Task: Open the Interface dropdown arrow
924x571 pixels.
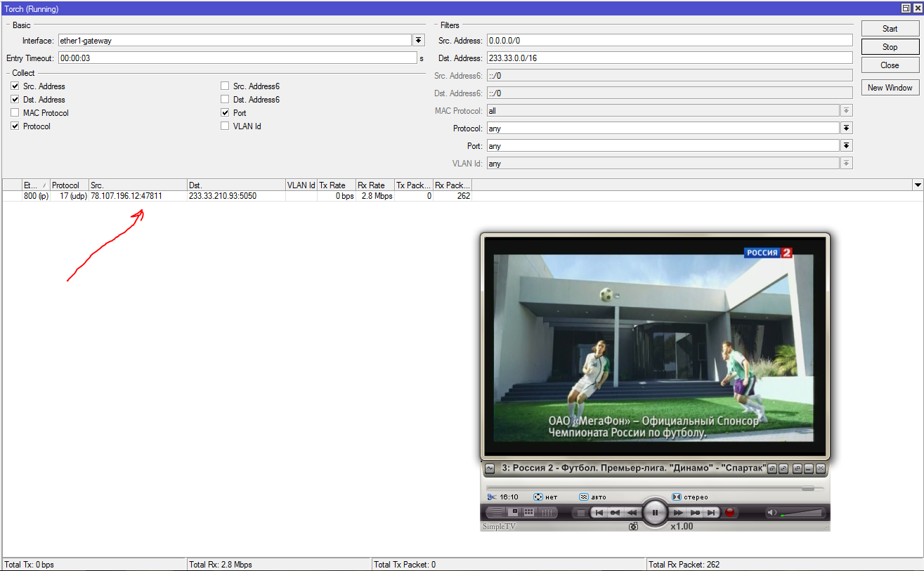Action: [x=419, y=41]
